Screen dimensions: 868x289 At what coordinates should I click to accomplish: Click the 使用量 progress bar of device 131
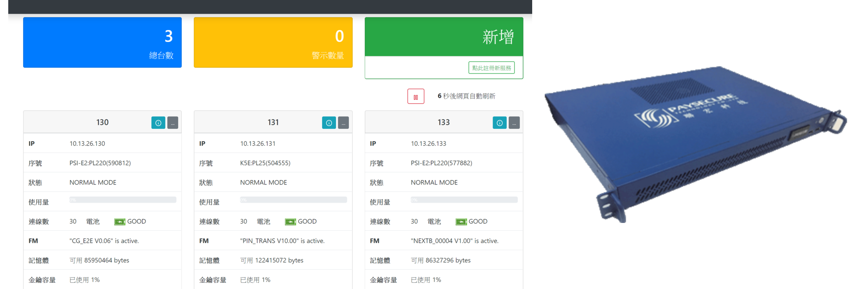click(294, 200)
